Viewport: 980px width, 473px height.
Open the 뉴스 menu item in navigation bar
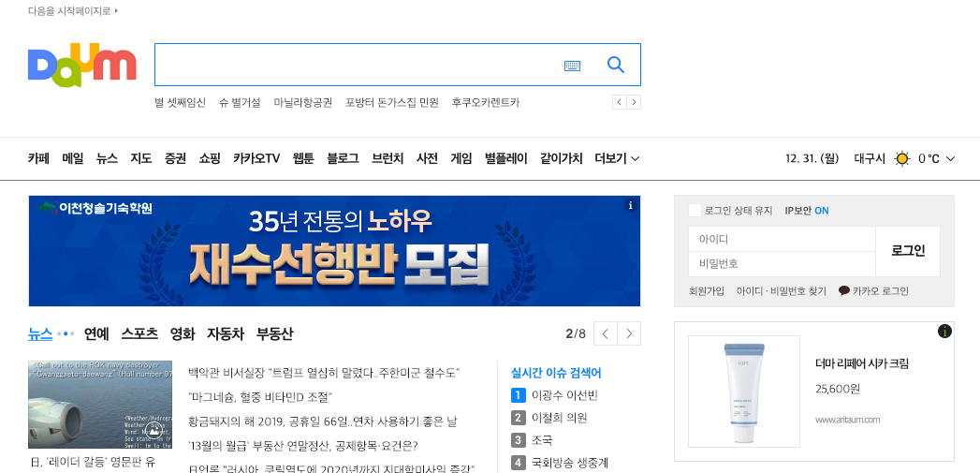(x=107, y=159)
